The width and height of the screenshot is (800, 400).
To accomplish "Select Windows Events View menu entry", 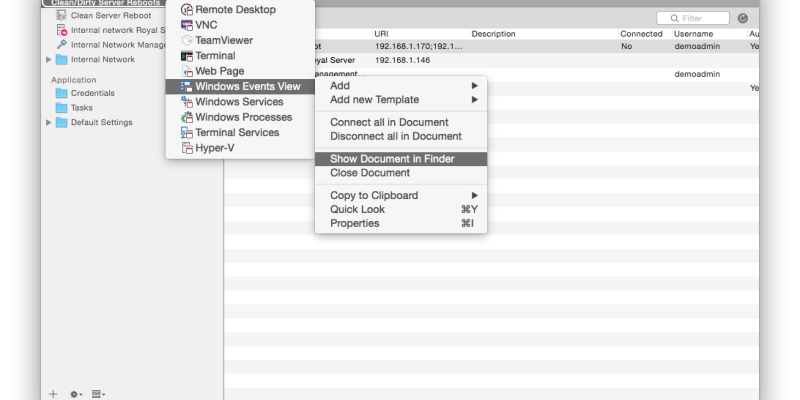I will [x=247, y=87].
